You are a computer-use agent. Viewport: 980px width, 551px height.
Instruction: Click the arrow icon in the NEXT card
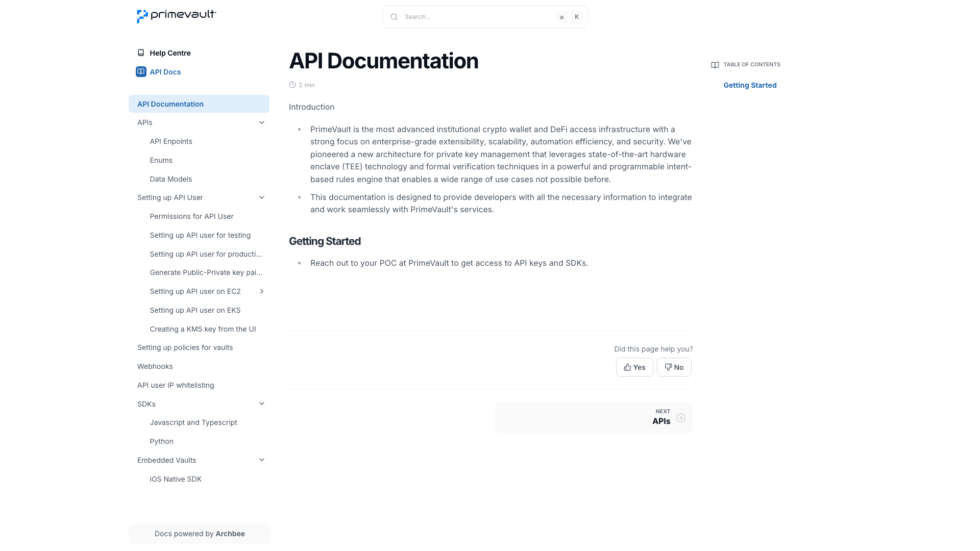click(x=681, y=417)
